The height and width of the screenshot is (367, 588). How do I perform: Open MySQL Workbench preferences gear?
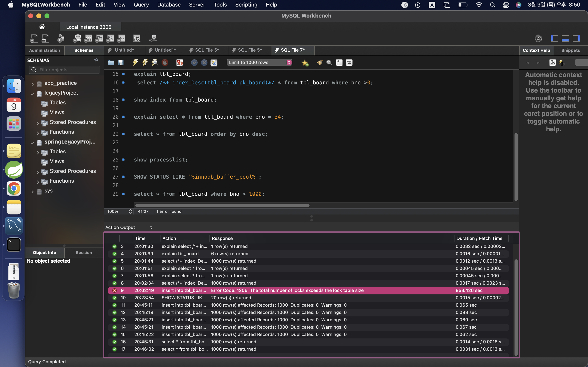click(x=538, y=38)
